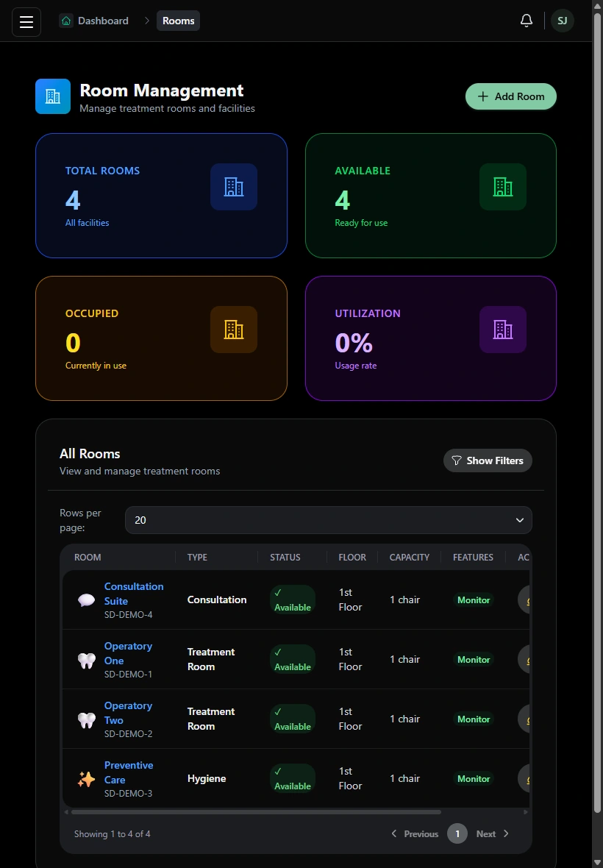This screenshot has width=603, height=868.
Task: Select the Rooms breadcrumb item
Action: coord(178,21)
